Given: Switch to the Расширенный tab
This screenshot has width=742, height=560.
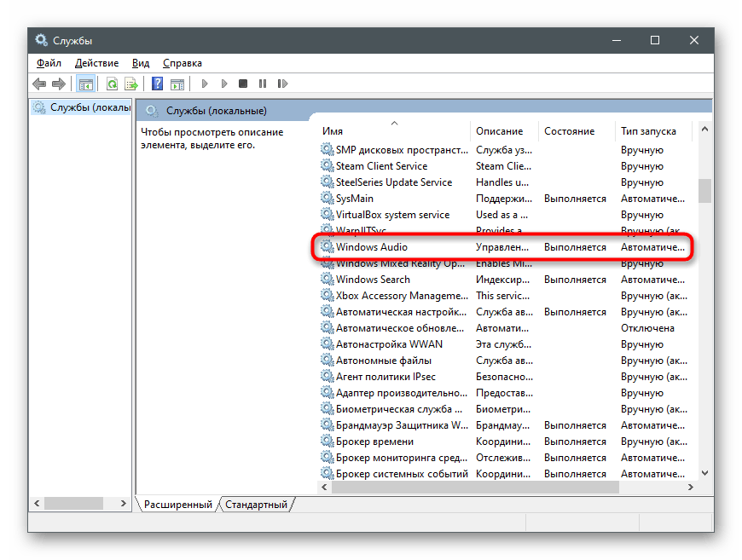Looking at the screenshot, I should coord(178,505).
